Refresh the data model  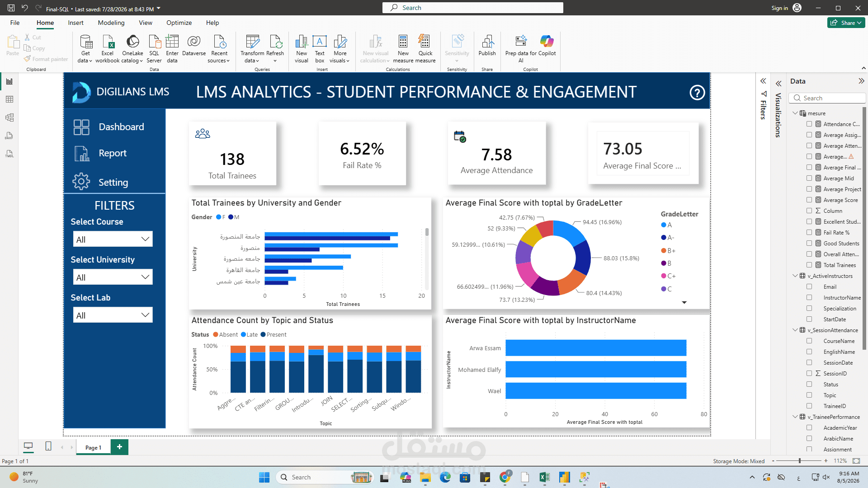(x=275, y=49)
